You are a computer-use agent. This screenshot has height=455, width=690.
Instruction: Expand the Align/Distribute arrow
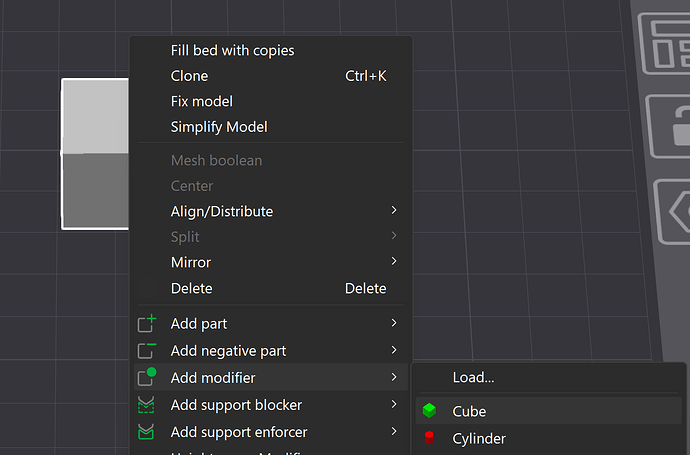[394, 210]
